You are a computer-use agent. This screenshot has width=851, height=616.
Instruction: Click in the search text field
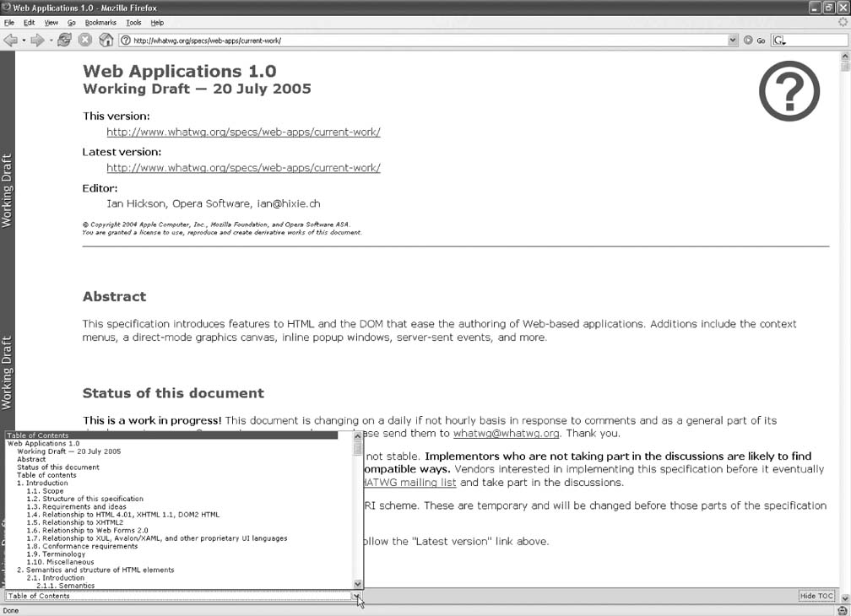(816, 41)
